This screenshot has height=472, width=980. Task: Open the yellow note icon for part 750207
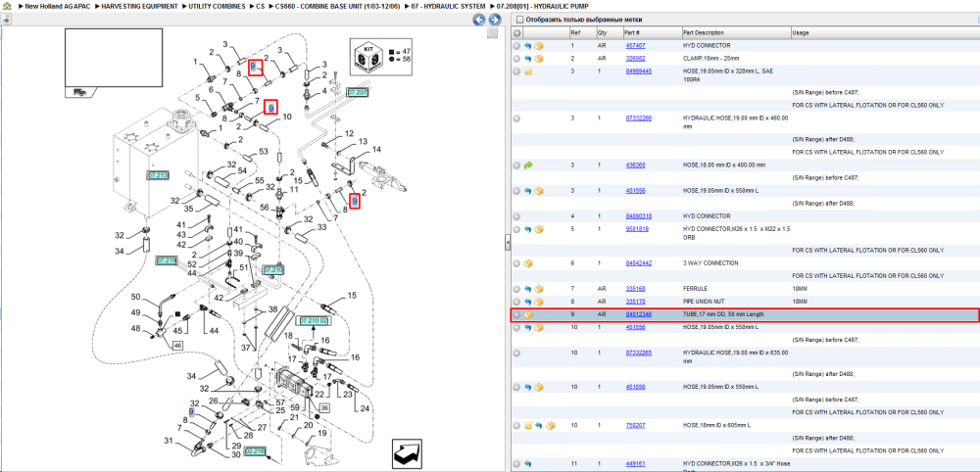[528, 425]
